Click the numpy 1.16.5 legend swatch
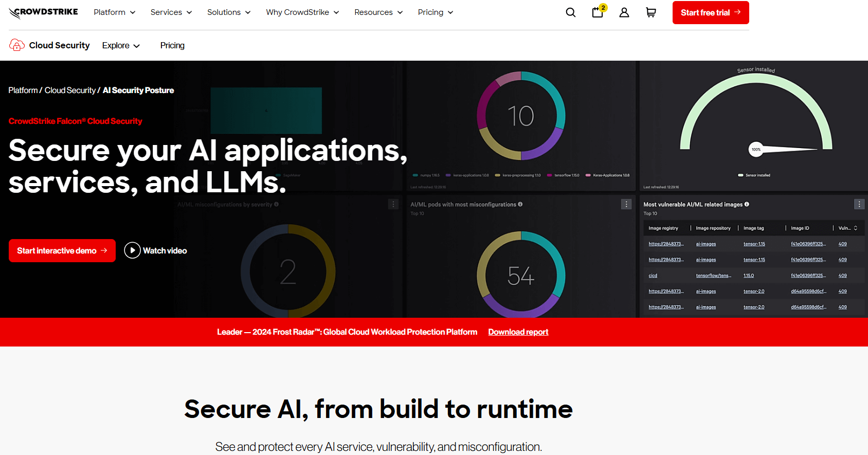868x455 pixels. [415, 175]
